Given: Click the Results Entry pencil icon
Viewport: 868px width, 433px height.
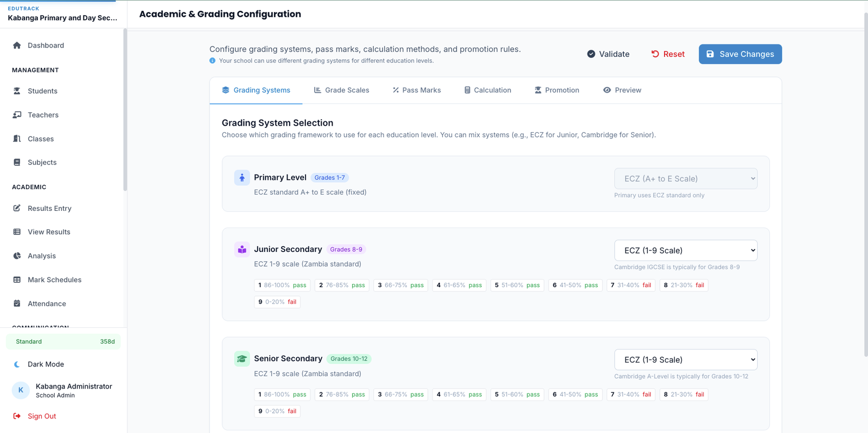Looking at the screenshot, I should point(17,208).
